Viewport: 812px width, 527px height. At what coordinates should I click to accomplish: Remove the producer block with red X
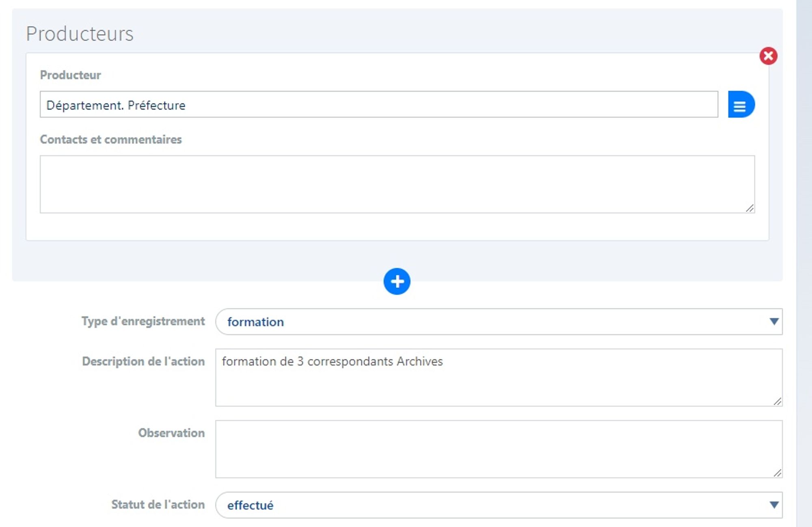click(x=768, y=56)
